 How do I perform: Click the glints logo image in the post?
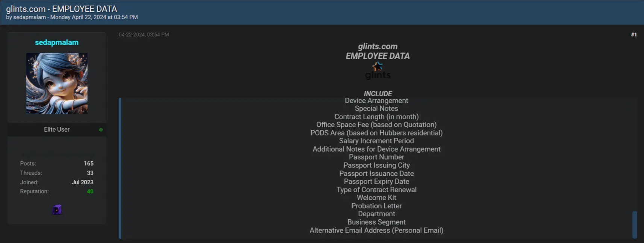point(377,71)
